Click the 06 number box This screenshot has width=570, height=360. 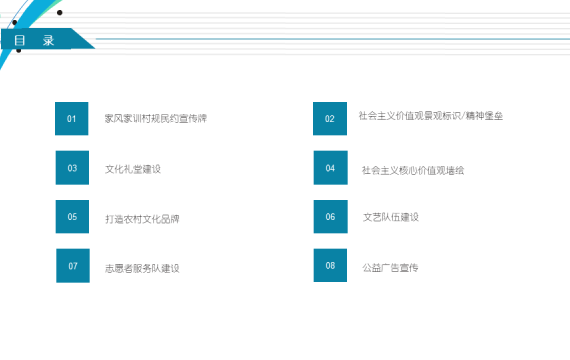(330, 217)
